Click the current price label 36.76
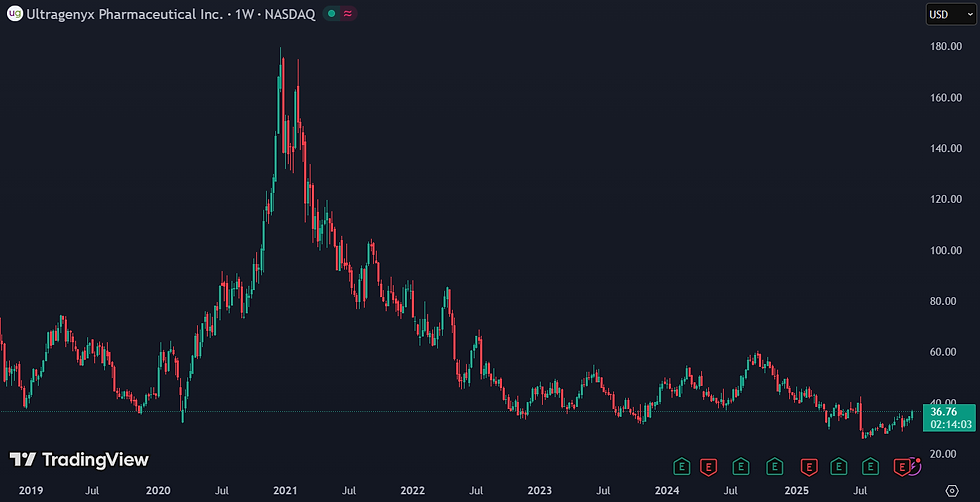 coord(944,412)
